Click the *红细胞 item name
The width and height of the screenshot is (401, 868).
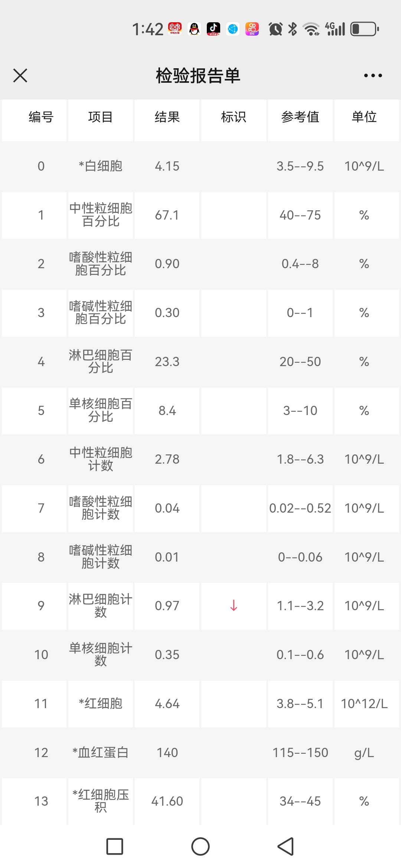101,703
